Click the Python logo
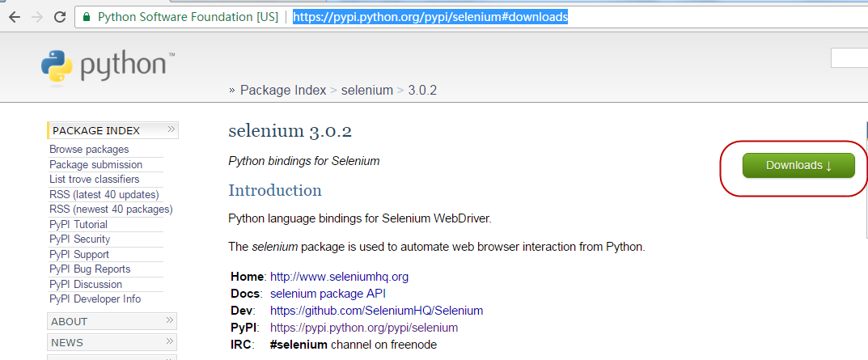This screenshot has height=360, width=868. pos(108,67)
